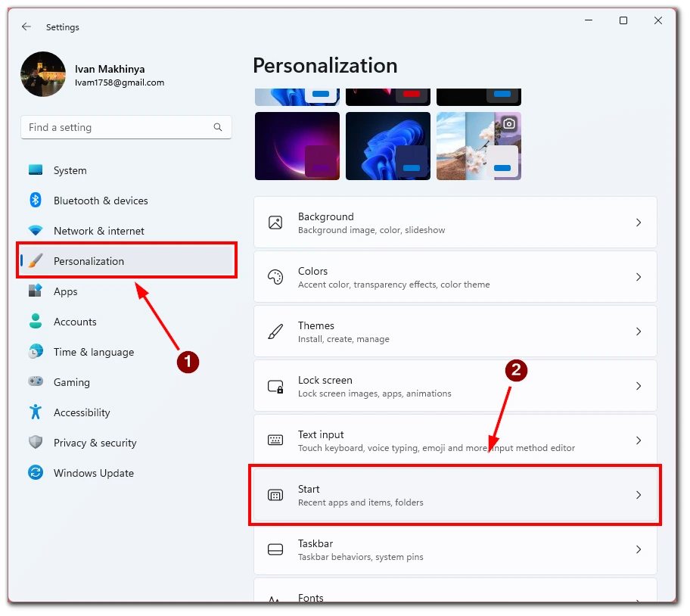Open Themes install and manage
The width and height of the screenshot is (690, 616).
pyautogui.click(x=455, y=331)
